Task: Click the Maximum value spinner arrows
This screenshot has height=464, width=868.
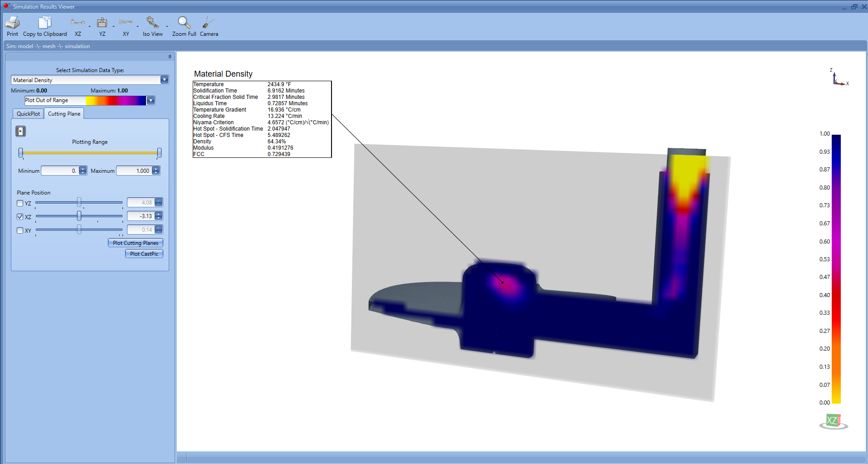Action: click(x=156, y=171)
